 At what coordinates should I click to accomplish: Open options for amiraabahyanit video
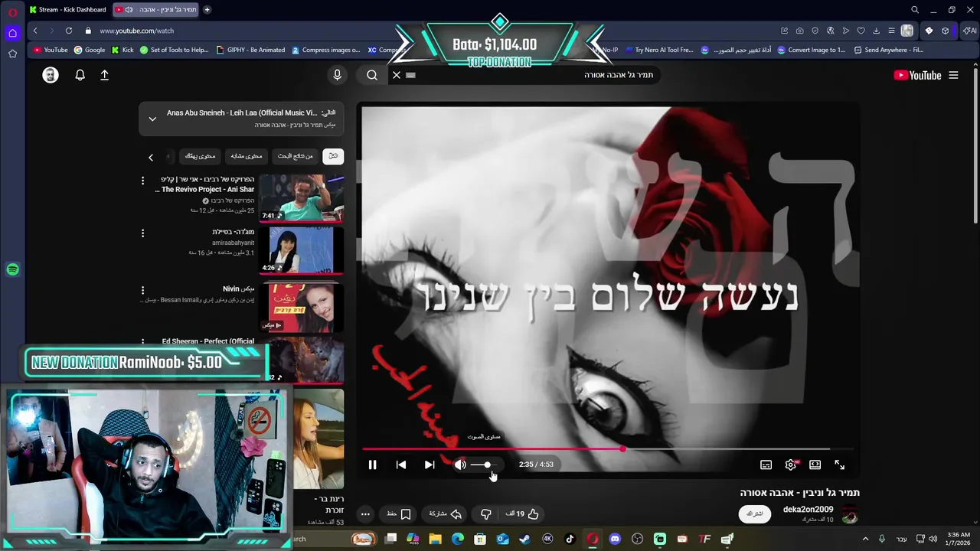[x=142, y=233]
